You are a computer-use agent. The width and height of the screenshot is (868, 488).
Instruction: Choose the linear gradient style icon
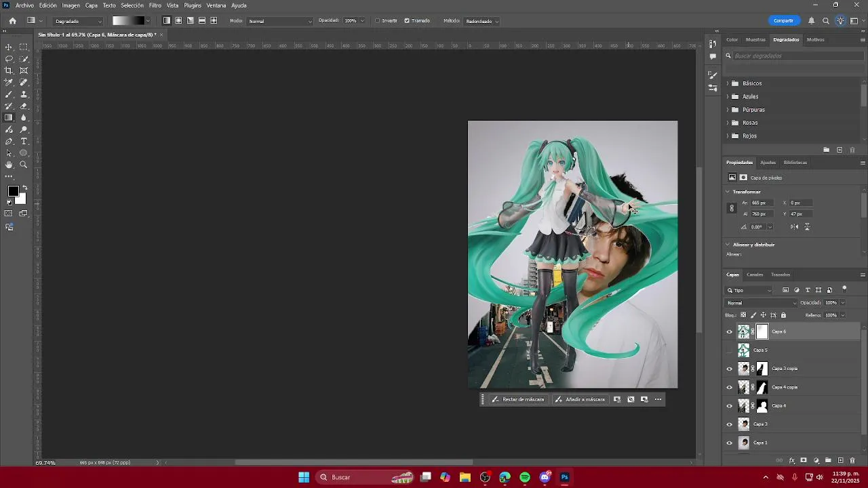click(x=167, y=21)
